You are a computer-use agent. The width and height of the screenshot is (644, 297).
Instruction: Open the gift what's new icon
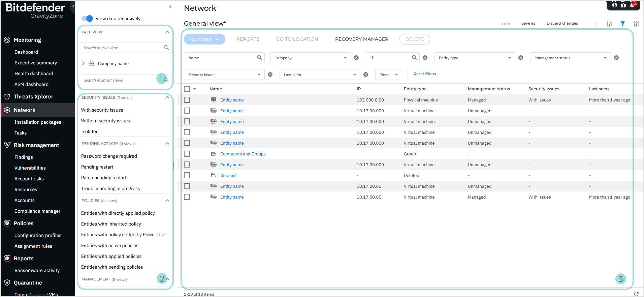[x=623, y=5]
